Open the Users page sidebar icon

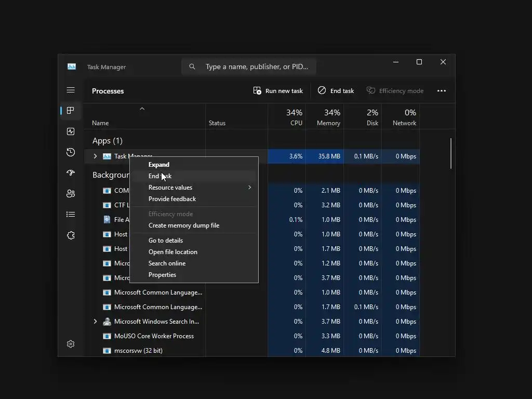pos(71,193)
